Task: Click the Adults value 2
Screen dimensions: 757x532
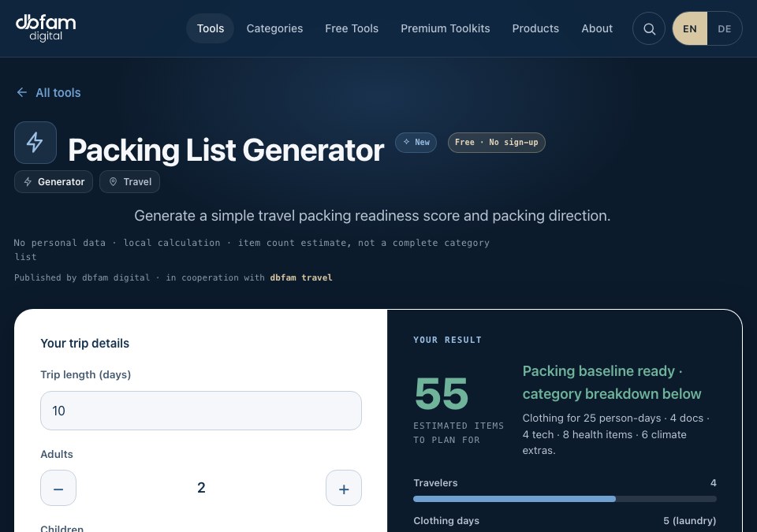Action: (x=201, y=488)
